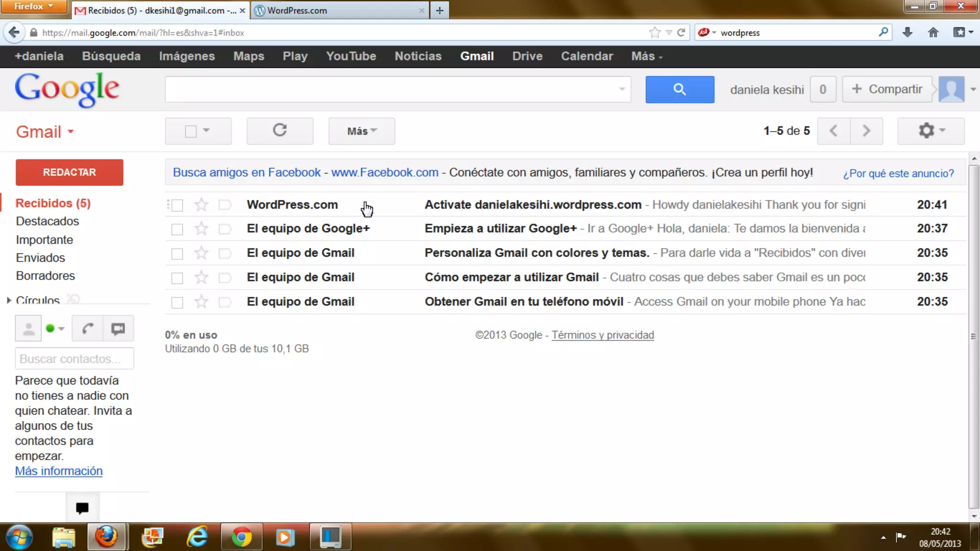Tick checkbox for 'Cómo empezar' email
The image size is (980, 551).
(x=177, y=278)
